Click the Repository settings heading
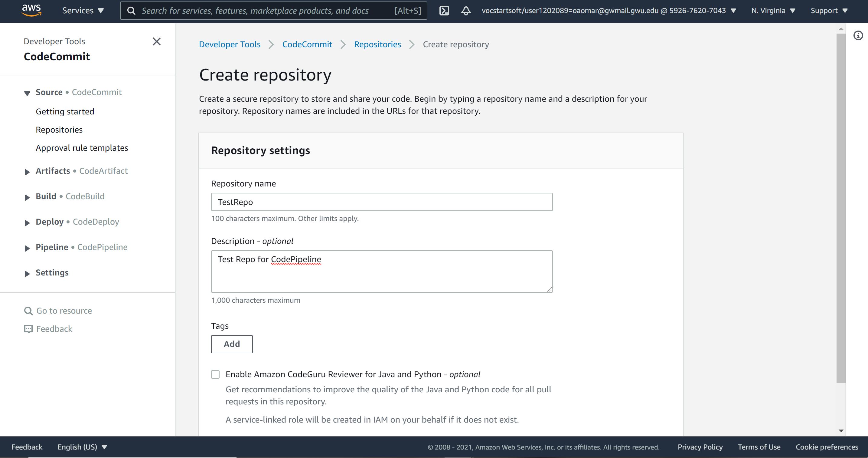The height and width of the screenshot is (458, 868). pyautogui.click(x=260, y=150)
